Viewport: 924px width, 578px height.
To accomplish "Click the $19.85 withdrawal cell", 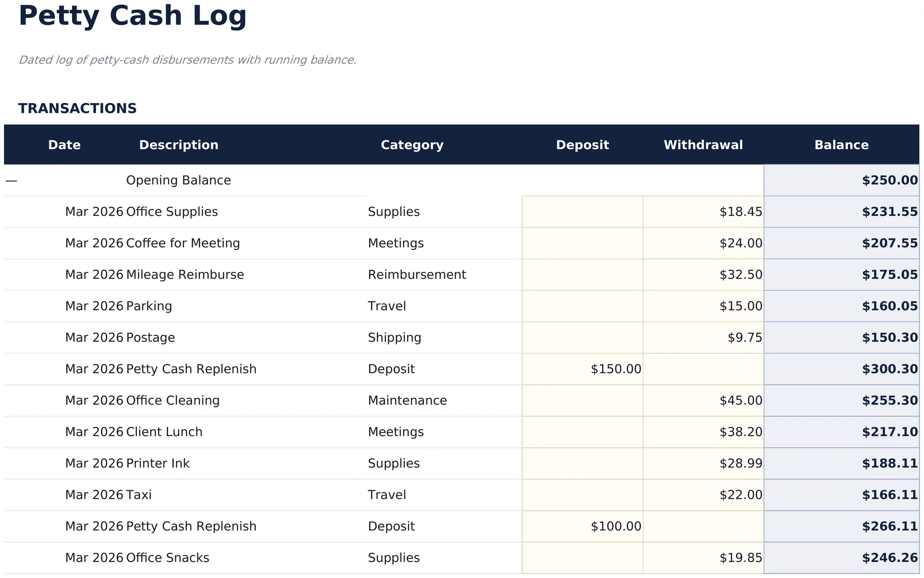I will [x=703, y=558].
